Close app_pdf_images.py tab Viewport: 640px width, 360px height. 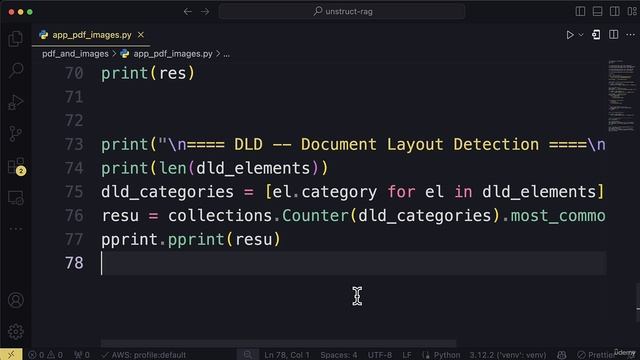[x=141, y=35]
